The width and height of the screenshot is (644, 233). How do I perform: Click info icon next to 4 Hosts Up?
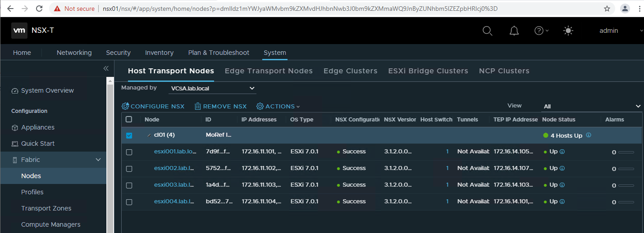pos(589,135)
